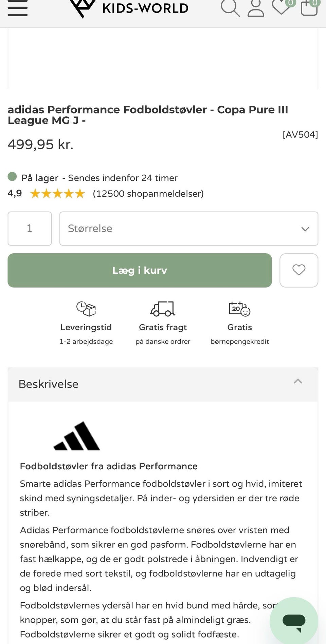
Task: Open the 12500 shopanmeldelser reviews link
Action: [148, 194]
